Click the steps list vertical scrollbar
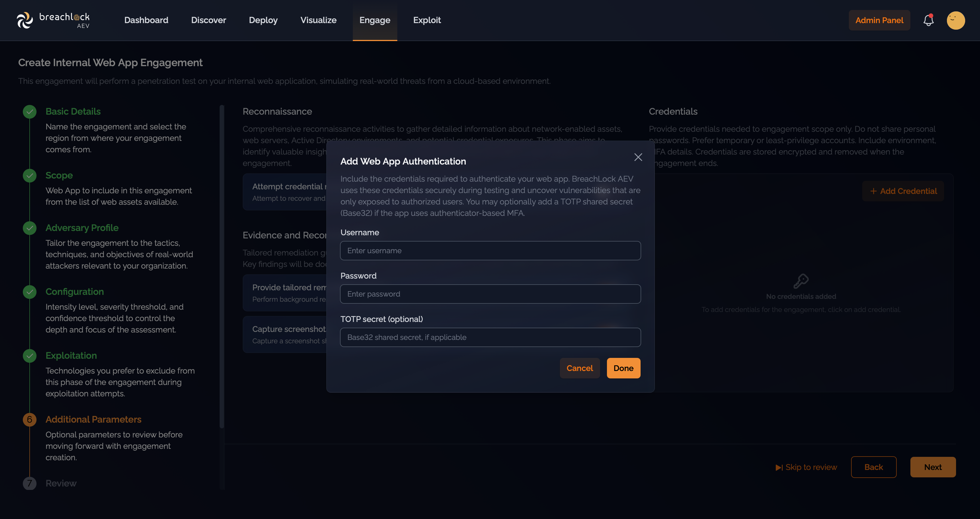This screenshot has width=980, height=519. (x=222, y=266)
